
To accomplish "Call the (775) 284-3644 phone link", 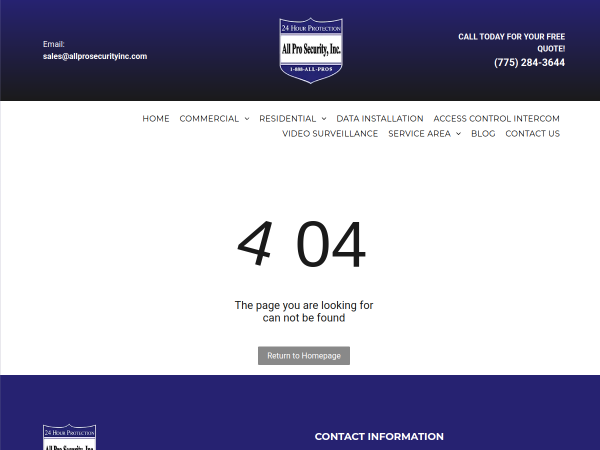I will coord(529,62).
